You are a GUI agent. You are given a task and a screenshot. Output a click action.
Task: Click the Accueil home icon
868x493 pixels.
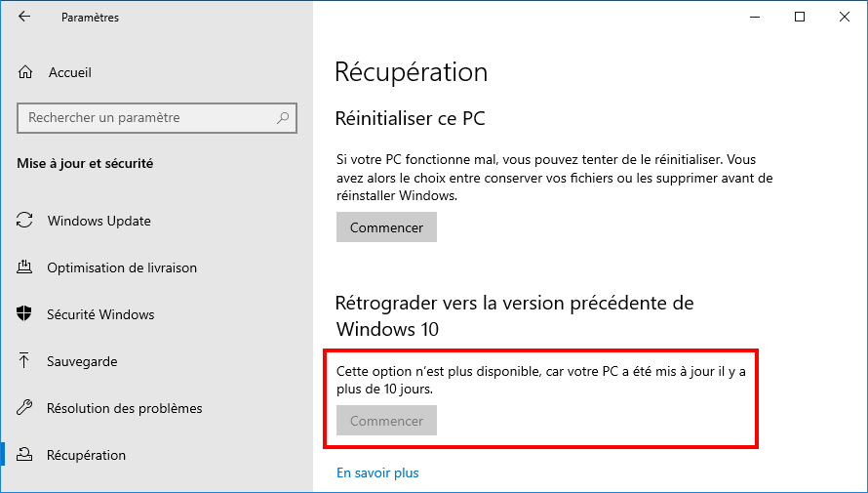tap(25, 72)
